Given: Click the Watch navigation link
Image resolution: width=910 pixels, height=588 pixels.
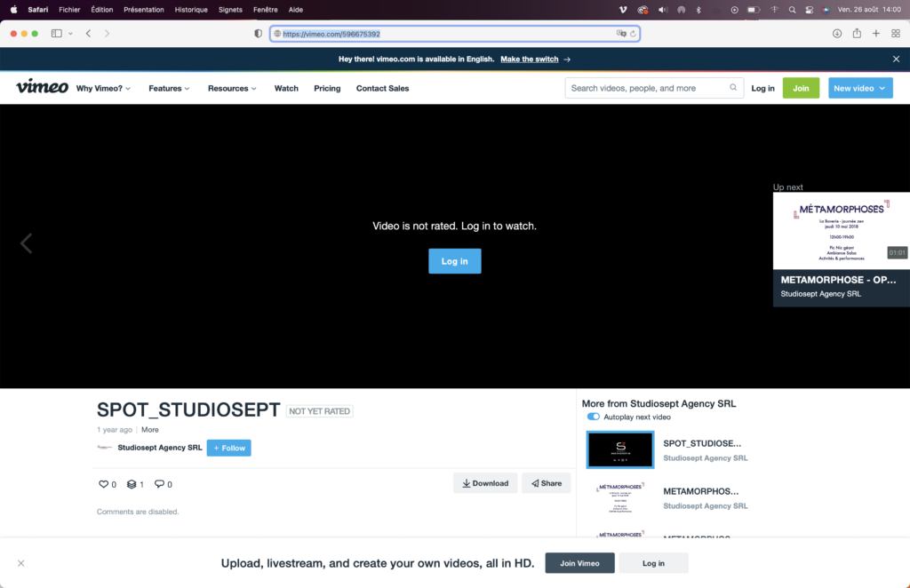Looking at the screenshot, I should pyautogui.click(x=286, y=88).
